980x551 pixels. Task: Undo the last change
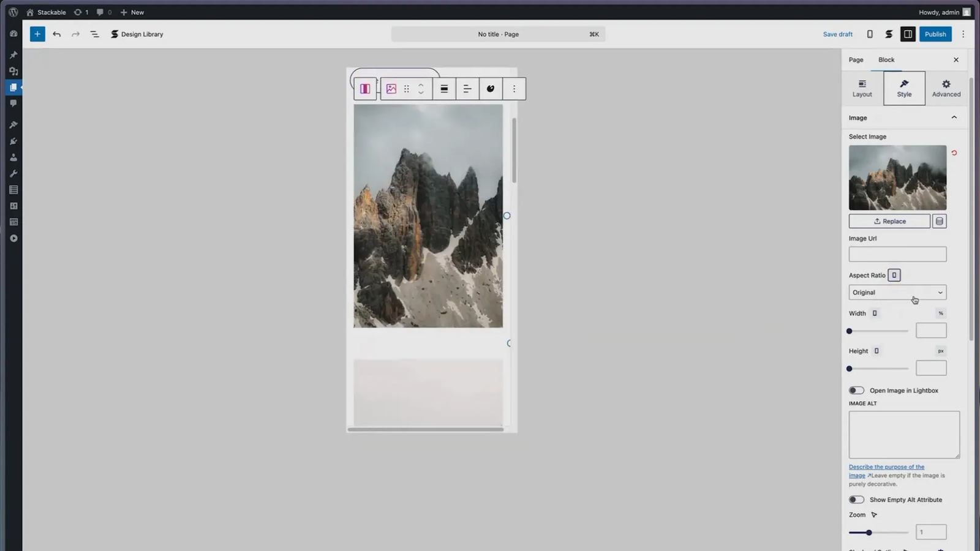[57, 34]
